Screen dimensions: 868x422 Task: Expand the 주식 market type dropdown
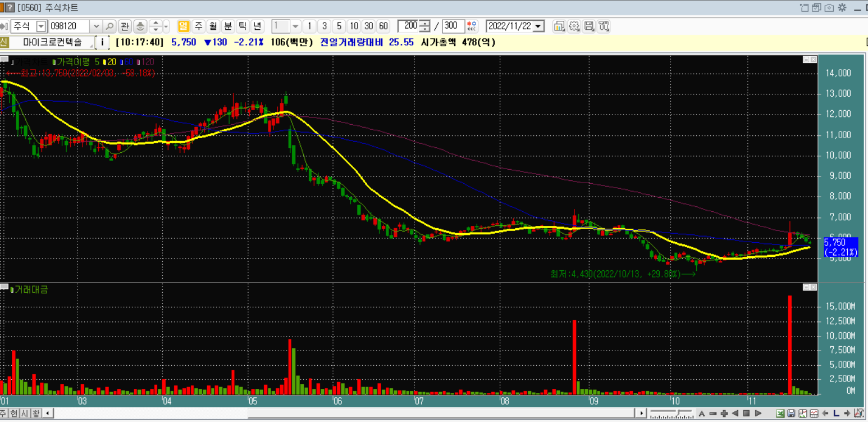pos(42,26)
